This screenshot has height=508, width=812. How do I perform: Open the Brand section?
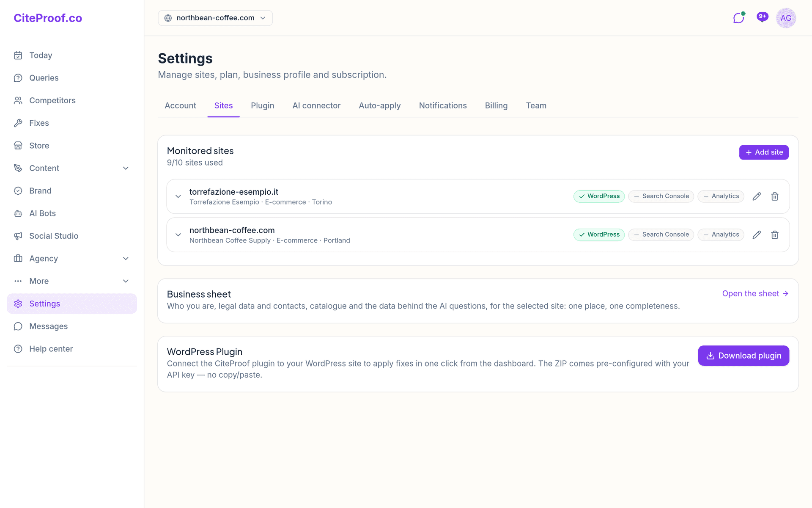click(x=72, y=191)
